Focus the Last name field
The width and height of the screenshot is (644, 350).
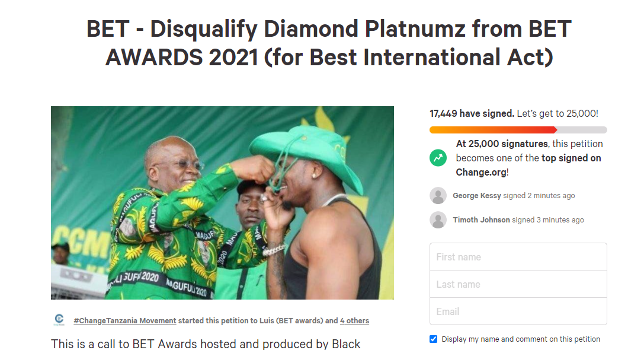pos(518,284)
